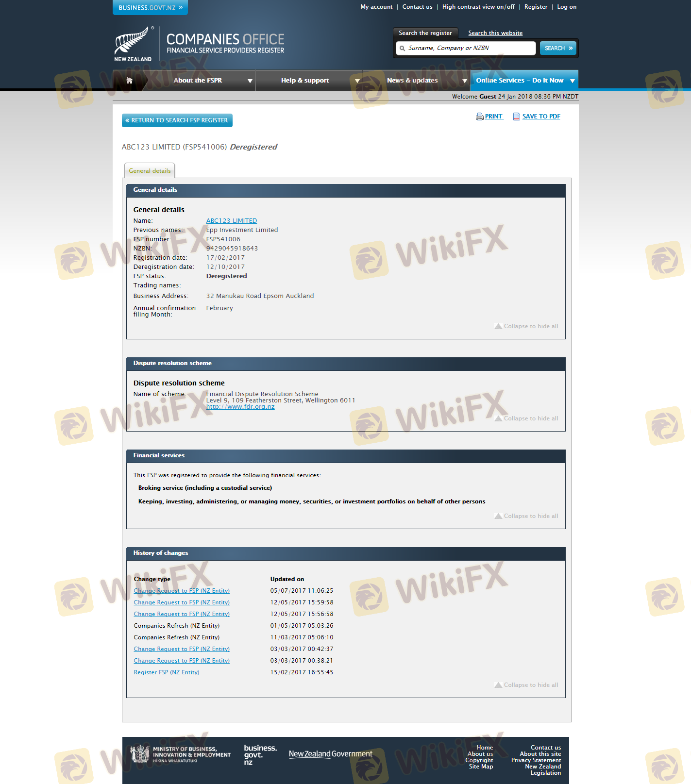
Task: Select the Companies Refresh entry dated 11/03/2017
Action: pos(177,637)
